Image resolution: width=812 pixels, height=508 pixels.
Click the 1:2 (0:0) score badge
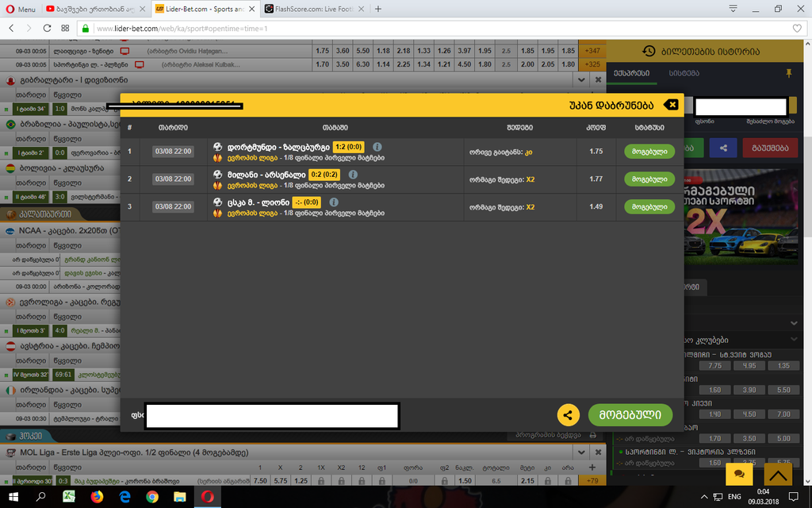(x=349, y=147)
